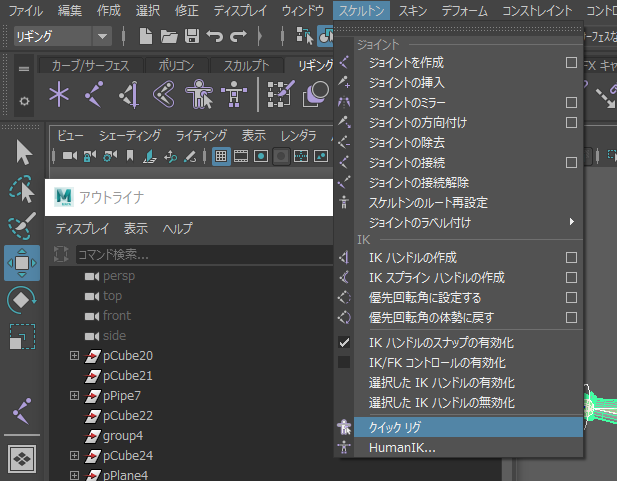Click the select camera viewport icon
This screenshot has height=481, width=617.
[x=70, y=156]
